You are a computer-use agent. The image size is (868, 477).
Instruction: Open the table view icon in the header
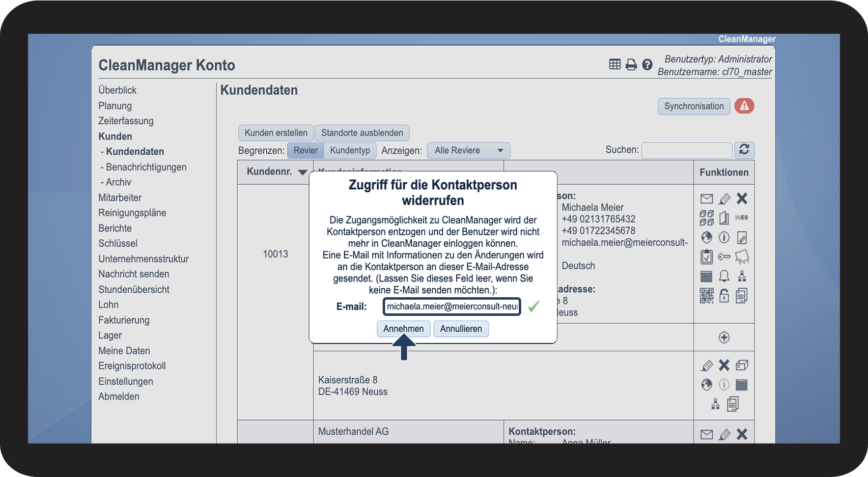615,64
